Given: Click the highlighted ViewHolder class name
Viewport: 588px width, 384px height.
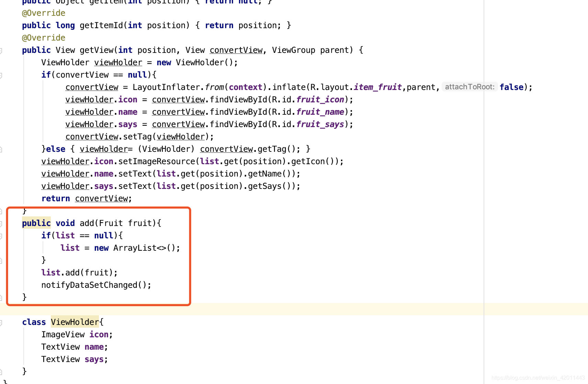Looking at the screenshot, I should tap(75, 322).
